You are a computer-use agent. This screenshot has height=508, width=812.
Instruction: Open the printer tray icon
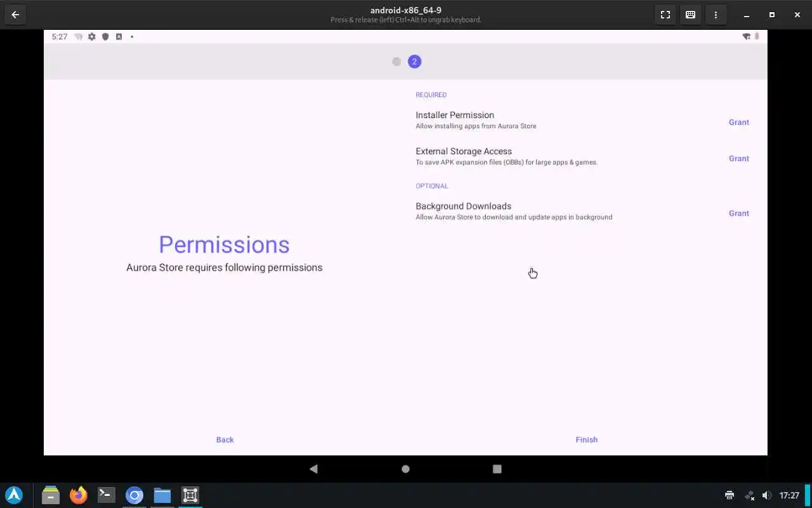pyautogui.click(x=730, y=495)
